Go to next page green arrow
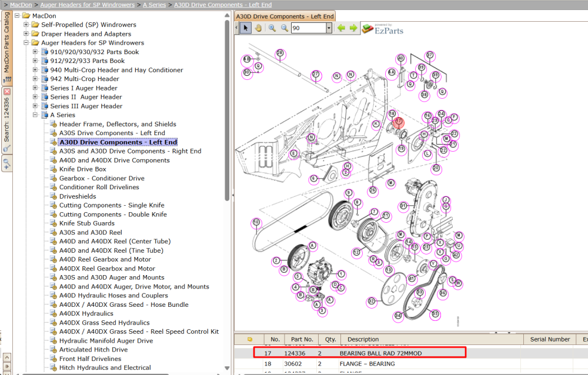Image resolution: width=588 pixels, height=375 pixels. point(353,28)
